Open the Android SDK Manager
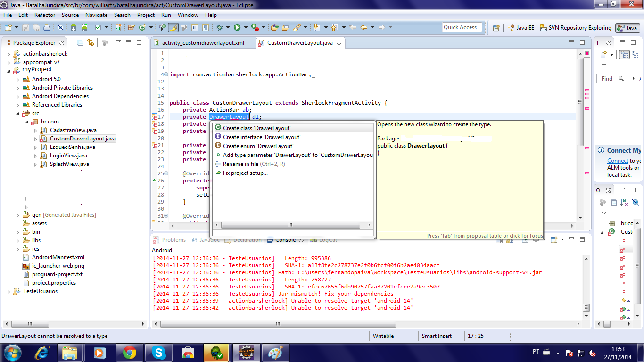 (74, 28)
